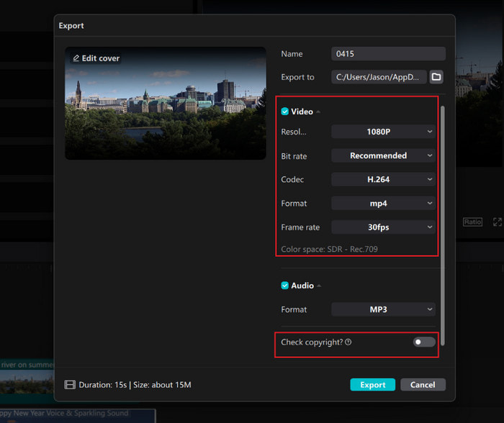This screenshot has height=423, width=504.
Task: Open the Frame rate dropdown showing 30fps
Action: [384, 227]
